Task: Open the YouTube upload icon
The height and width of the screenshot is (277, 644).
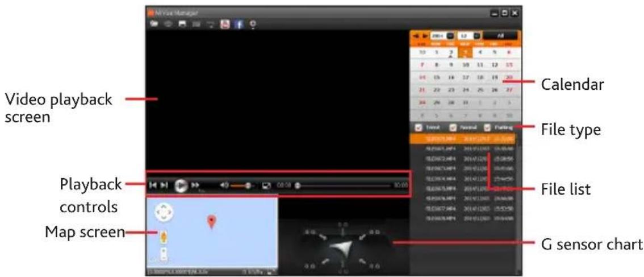Action: point(225,24)
